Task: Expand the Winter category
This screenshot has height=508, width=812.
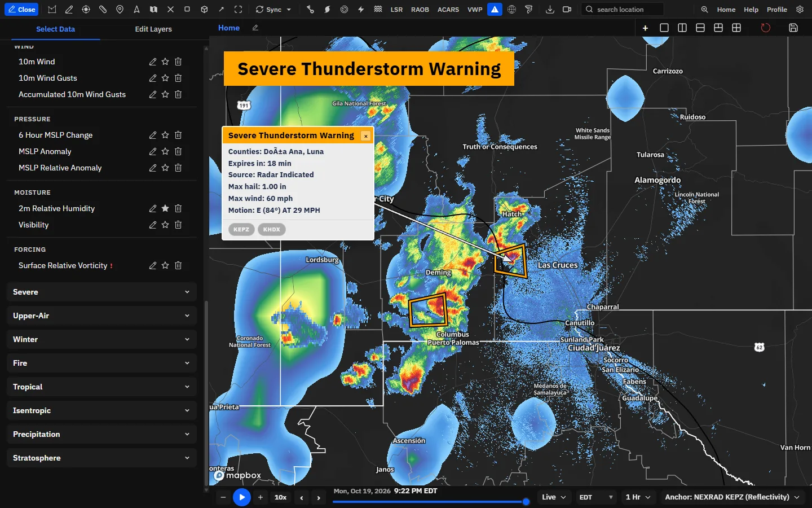Action: [x=101, y=339]
